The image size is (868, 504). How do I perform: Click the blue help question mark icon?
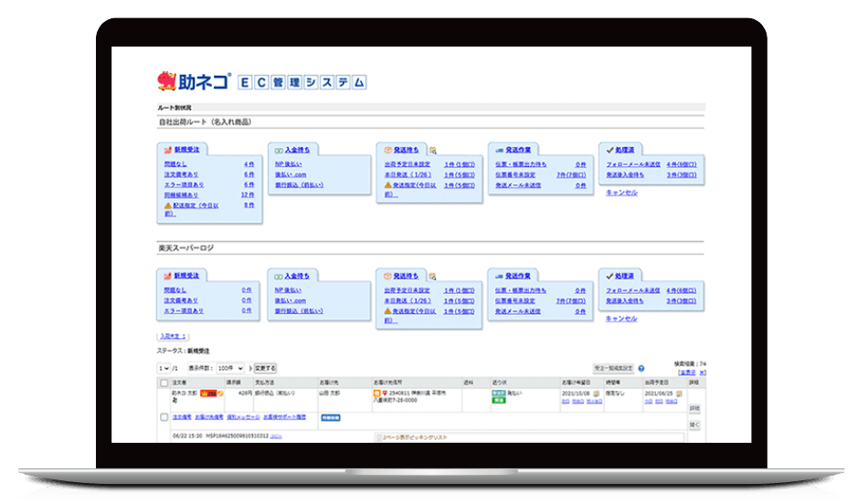point(641,368)
